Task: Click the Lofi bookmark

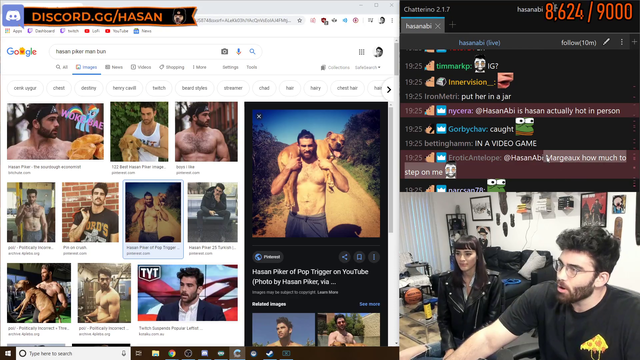Action: point(92,31)
